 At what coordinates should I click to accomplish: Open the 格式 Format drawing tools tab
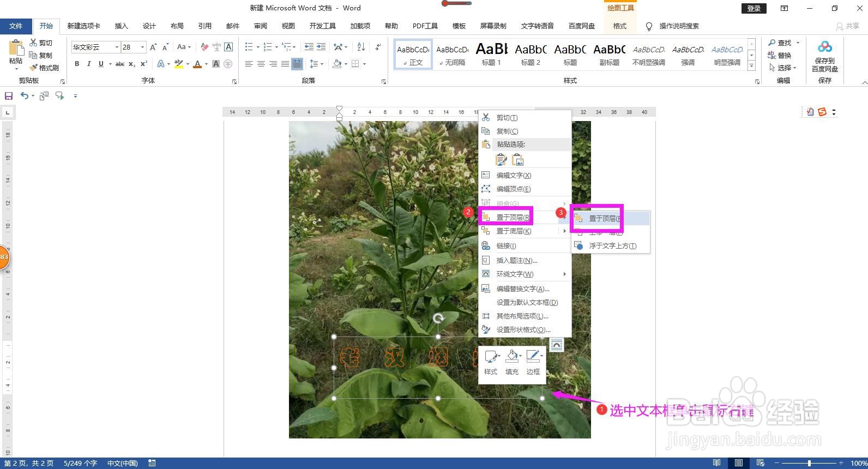point(620,26)
